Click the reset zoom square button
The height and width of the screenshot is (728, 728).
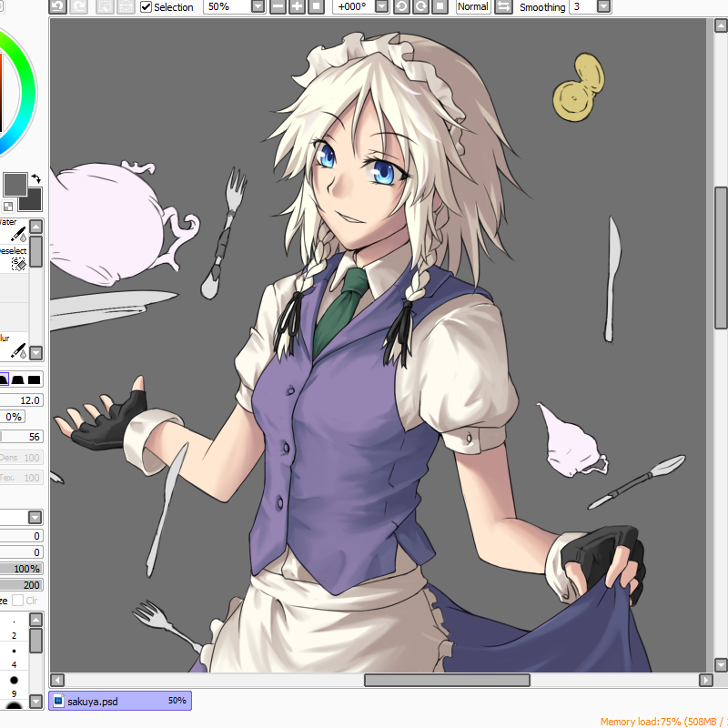pos(316,6)
